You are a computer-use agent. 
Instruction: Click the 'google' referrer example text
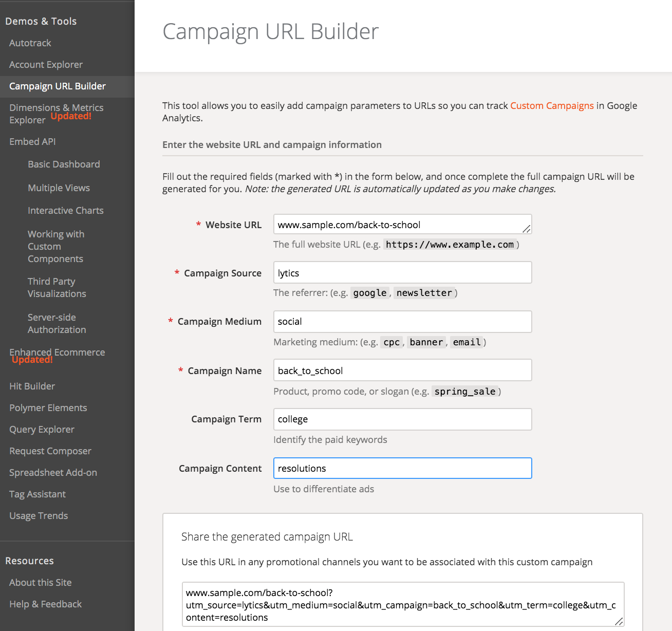tap(370, 293)
